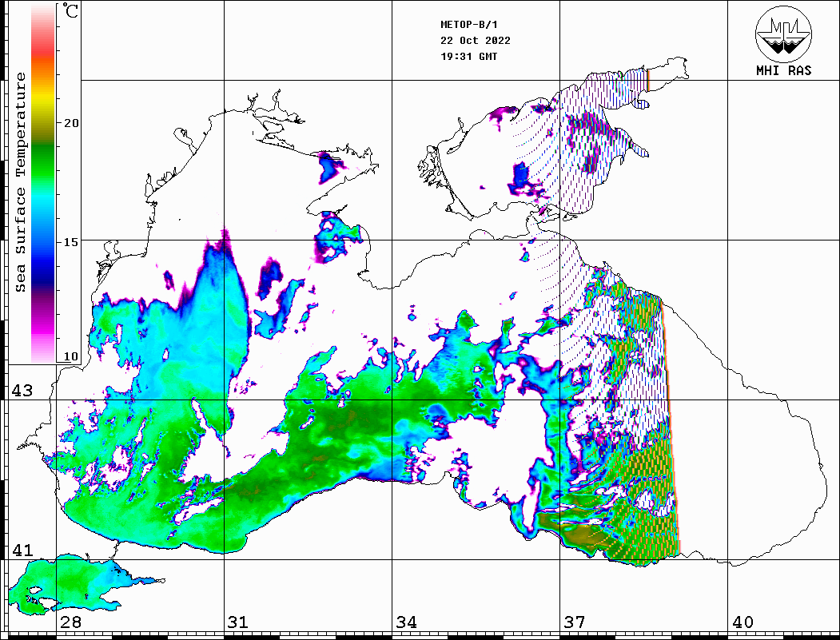Click the longitude 28 axis label
The height and width of the screenshot is (640, 840).
point(70,622)
